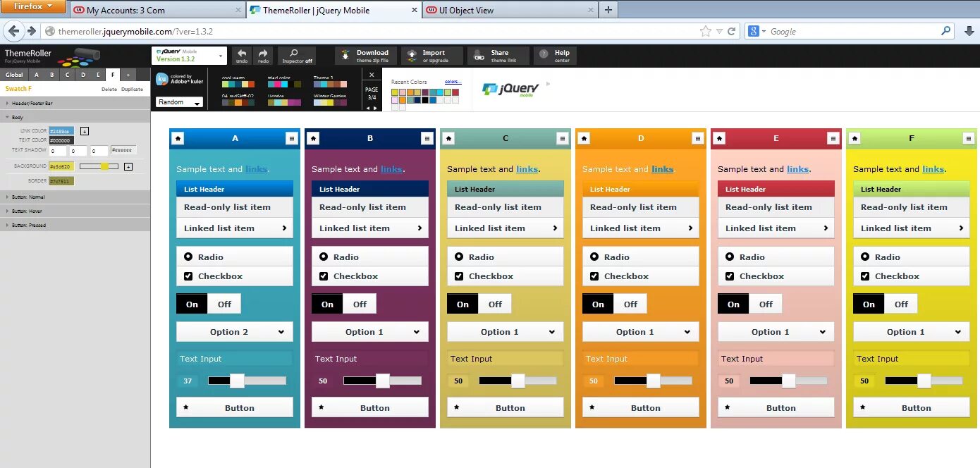Select the Radio option in swatch A
The width and height of the screenshot is (980, 468).
point(234,257)
